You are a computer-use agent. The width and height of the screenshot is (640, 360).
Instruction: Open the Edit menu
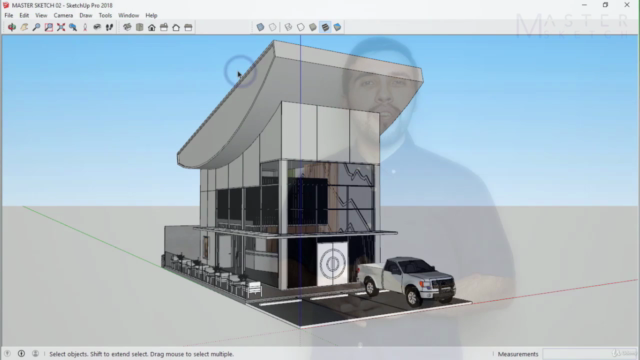click(x=24, y=16)
